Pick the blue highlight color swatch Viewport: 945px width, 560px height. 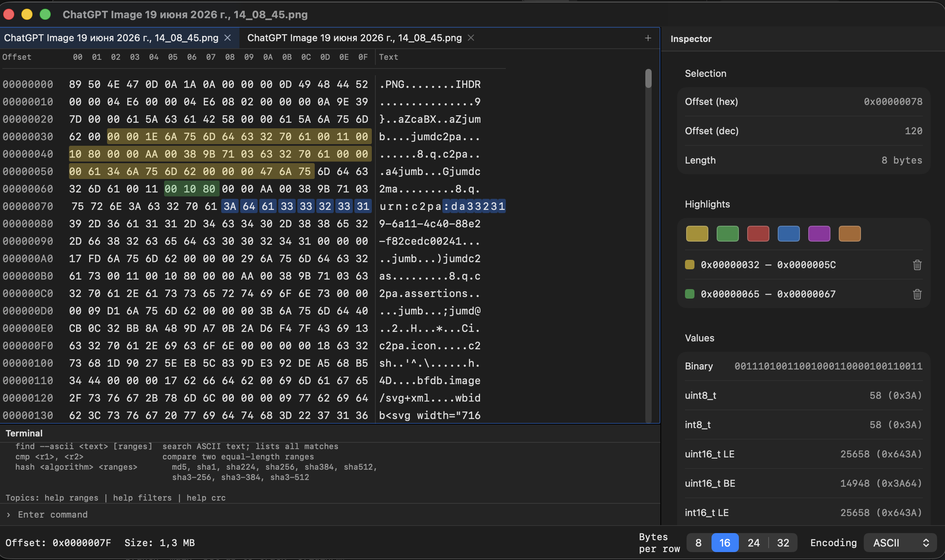(x=788, y=234)
